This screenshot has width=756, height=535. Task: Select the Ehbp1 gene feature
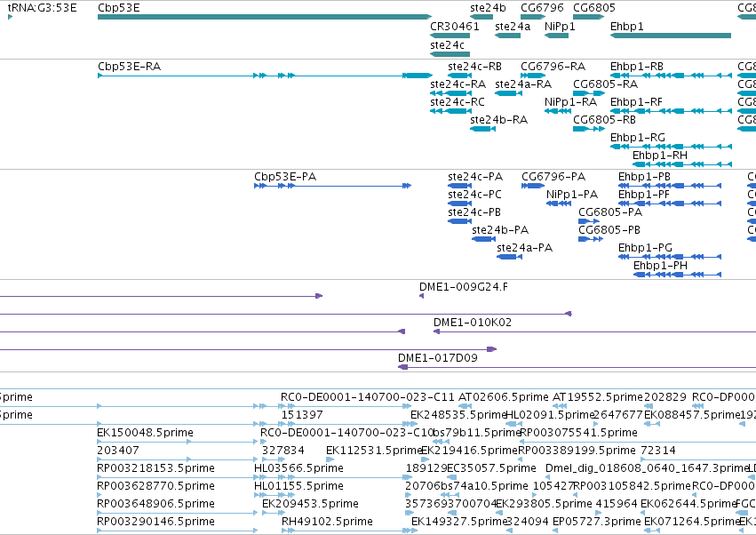click(671, 36)
